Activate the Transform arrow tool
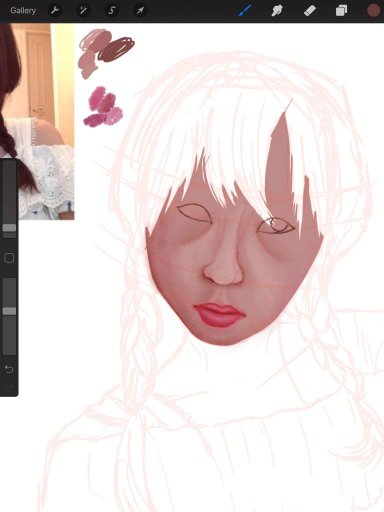Screen dimensions: 384x512 tap(140, 11)
